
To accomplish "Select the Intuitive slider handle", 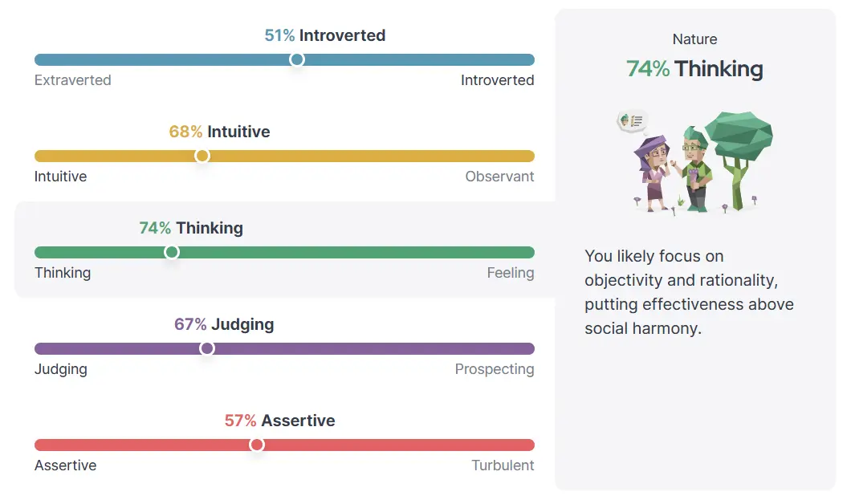I will pos(202,156).
